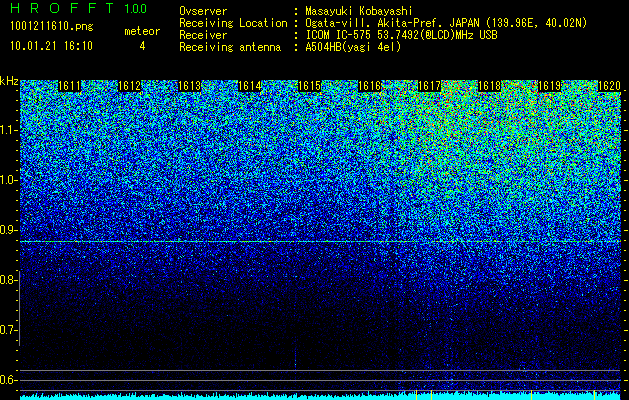Click the yellow carrier line near 0.88 kHz
629x400 pixels.
point(320,242)
